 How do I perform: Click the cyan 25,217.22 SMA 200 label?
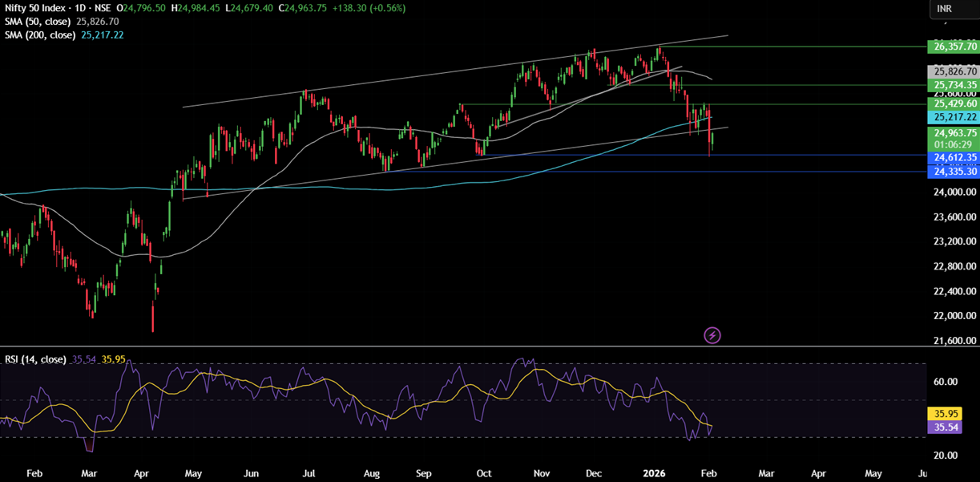(x=953, y=117)
